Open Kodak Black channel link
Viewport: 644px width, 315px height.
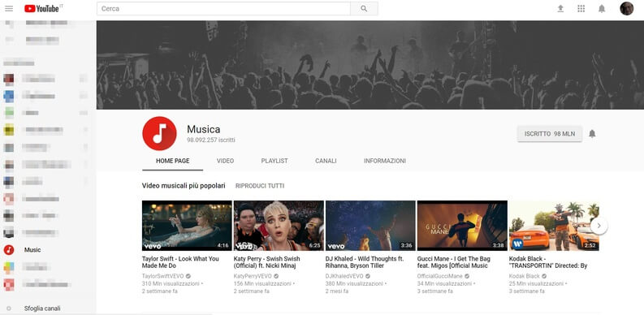tap(524, 276)
